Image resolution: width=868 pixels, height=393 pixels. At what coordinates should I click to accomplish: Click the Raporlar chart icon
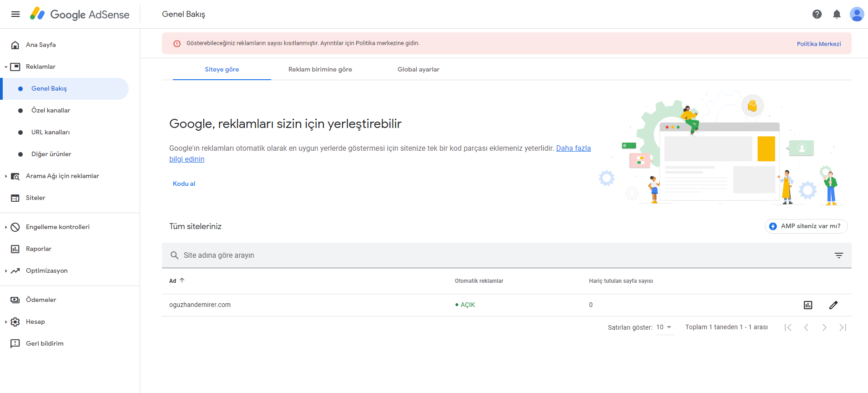15,249
